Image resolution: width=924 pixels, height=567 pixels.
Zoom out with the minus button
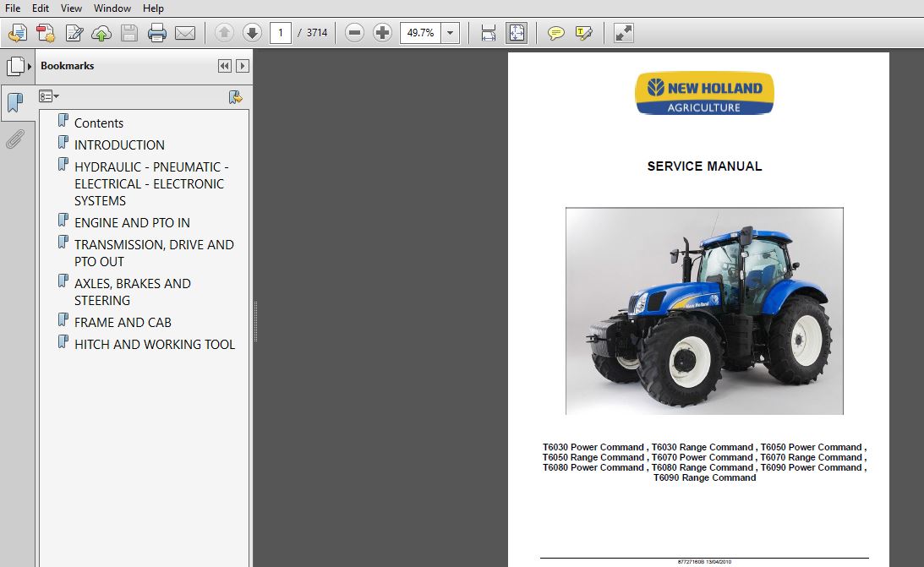click(x=354, y=32)
